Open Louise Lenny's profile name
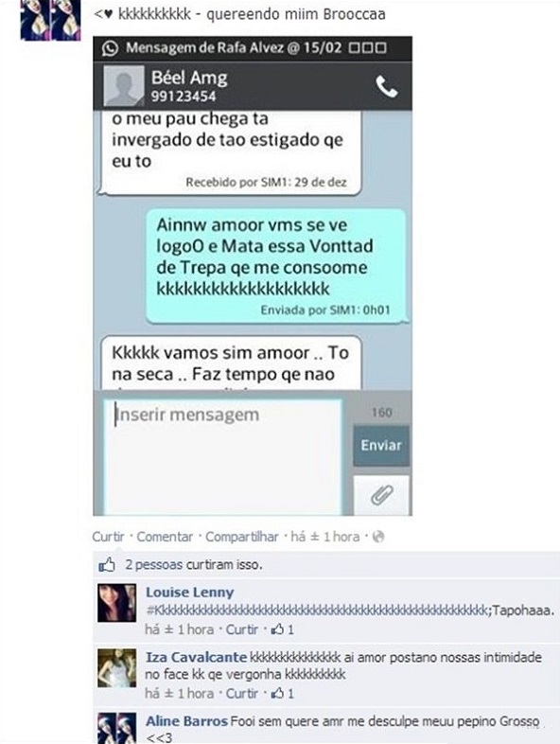 [x=190, y=593]
